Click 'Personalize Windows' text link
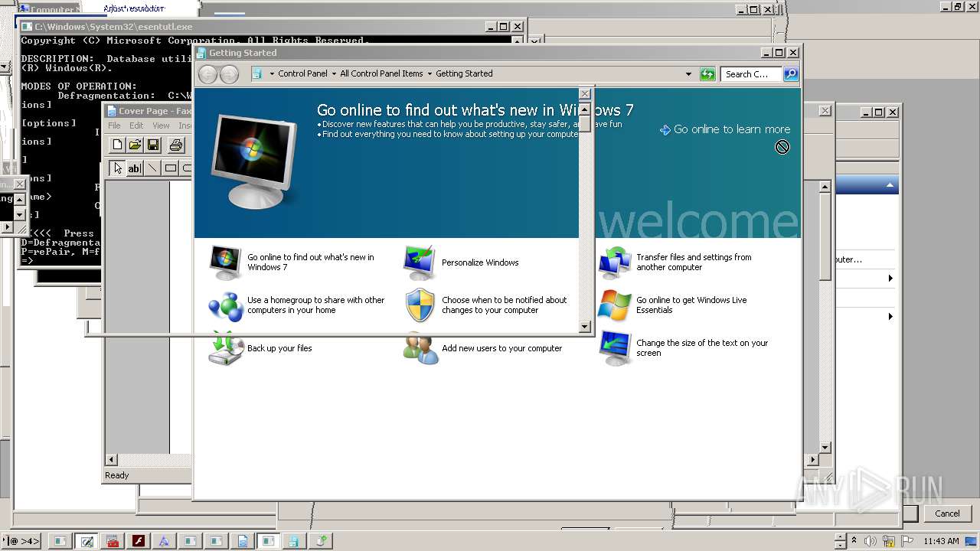This screenshot has height=551, width=980. (480, 262)
